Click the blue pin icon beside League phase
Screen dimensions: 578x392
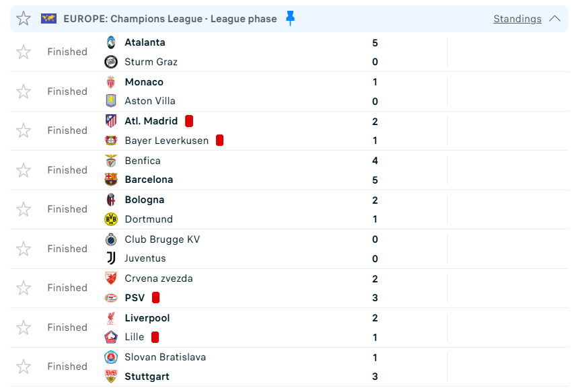(x=291, y=18)
